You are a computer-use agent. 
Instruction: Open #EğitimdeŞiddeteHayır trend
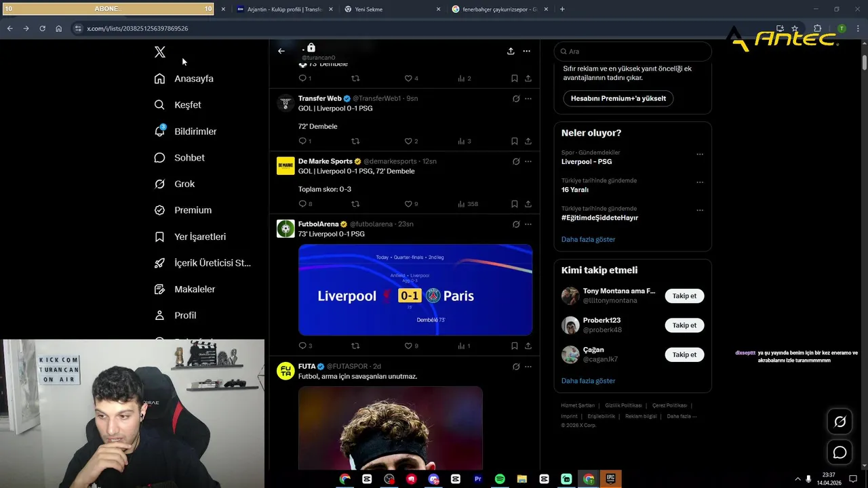point(599,218)
